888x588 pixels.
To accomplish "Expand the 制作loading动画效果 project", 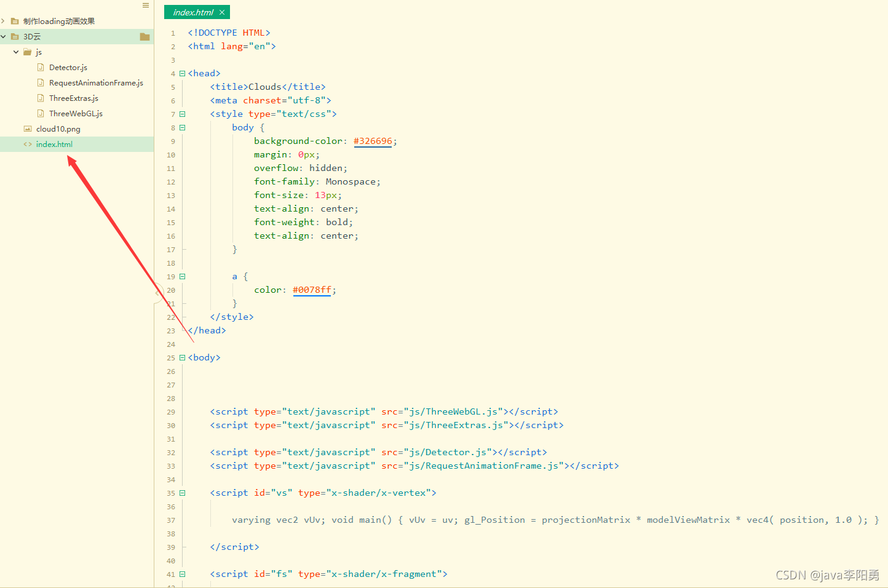I will tap(3, 21).
